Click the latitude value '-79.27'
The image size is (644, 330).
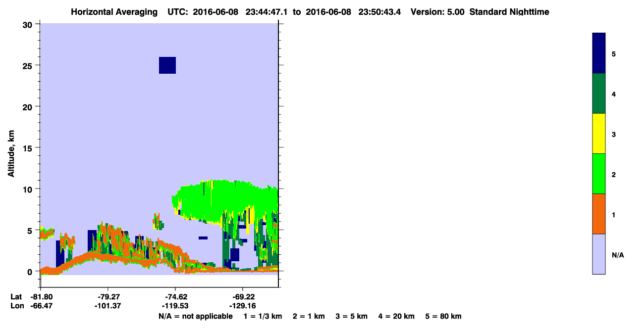(x=107, y=297)
